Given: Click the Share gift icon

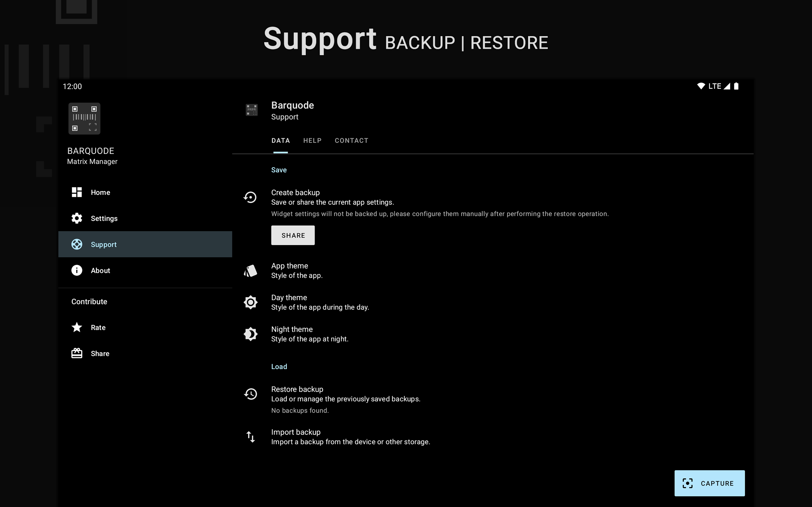Looking at the screenshot, I should pos(76,353).
